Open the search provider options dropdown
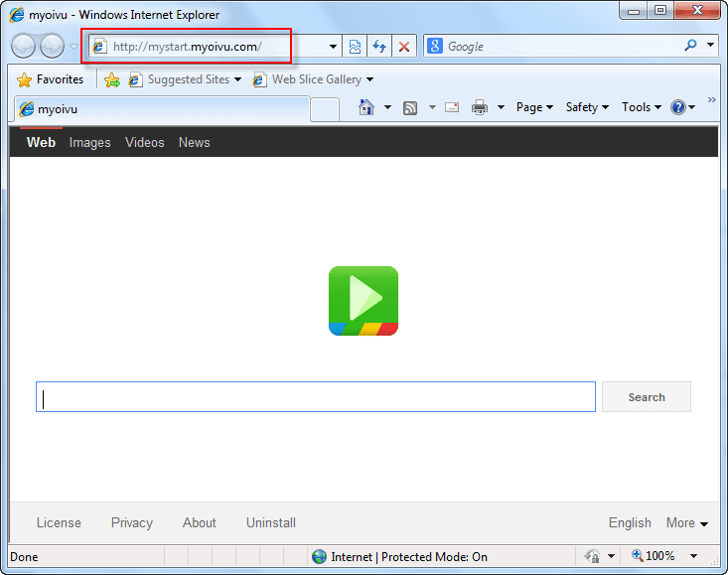728x575 pixels. pyautogui.click(x=710, y=45)
